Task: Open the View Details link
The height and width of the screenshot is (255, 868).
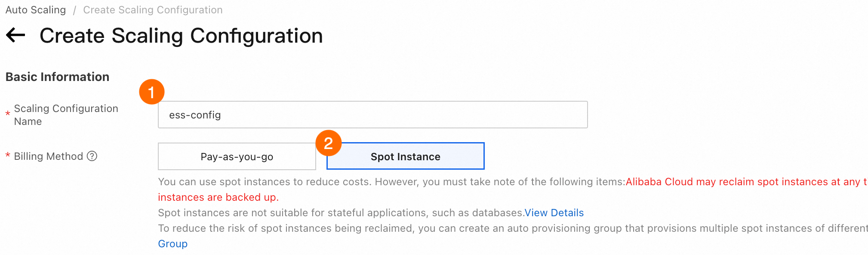Action: point(554,213)
